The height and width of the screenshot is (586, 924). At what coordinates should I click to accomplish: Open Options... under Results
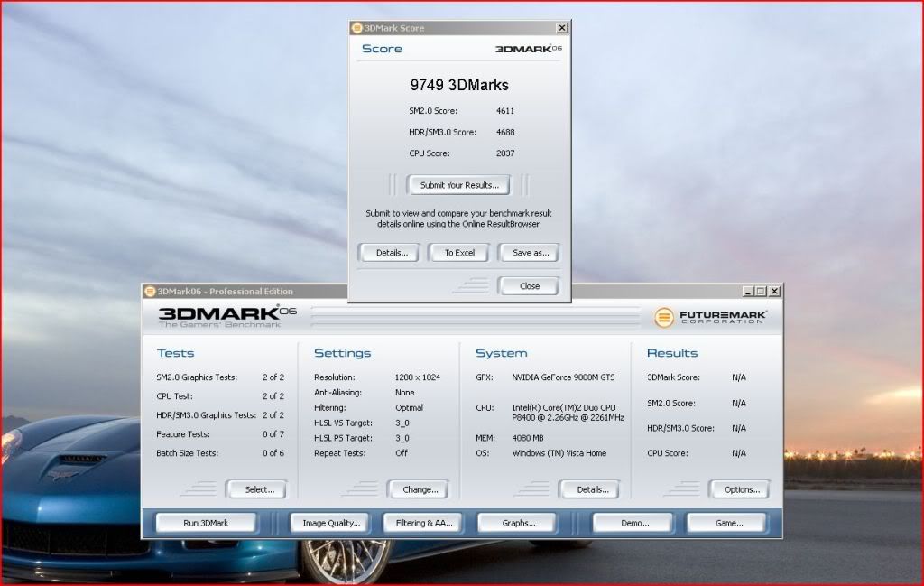[x=741, y=489]
